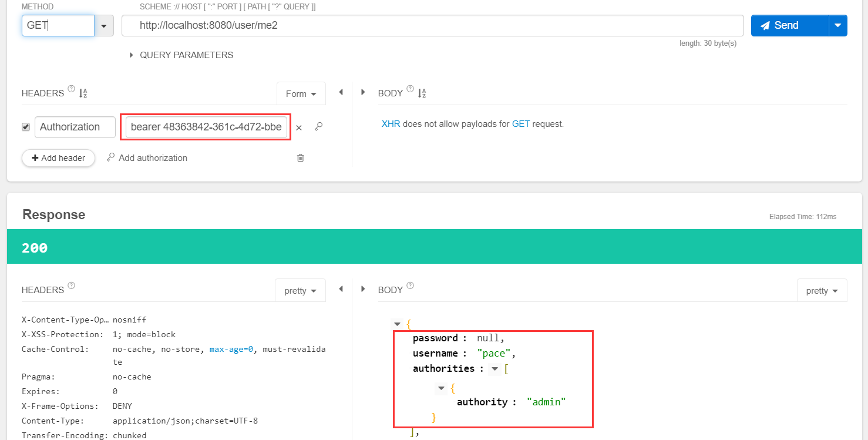Delete all headers with trash icon
868x440 pixels.
tap(300, 157)
